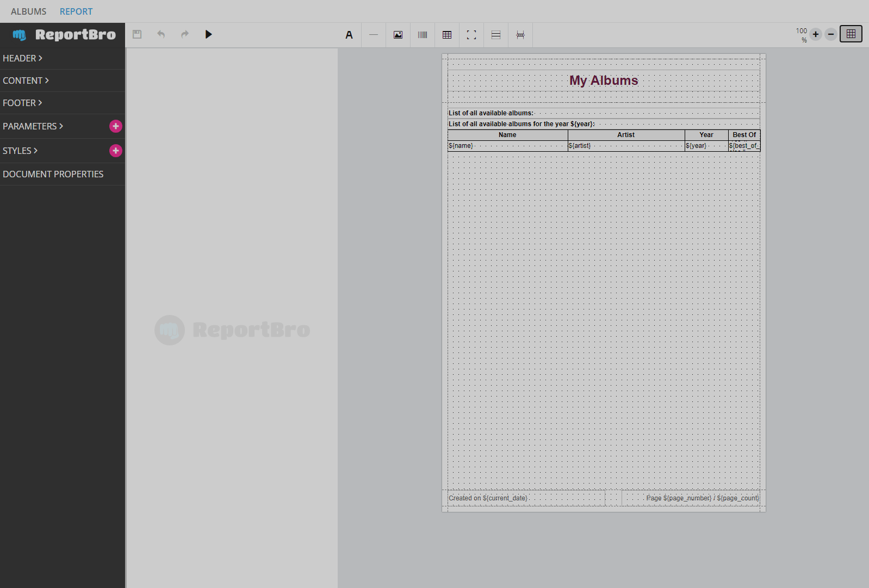869x588 pixels.
Task: Open DOCUMENT PROPERTIES
Action: [63, 174]
